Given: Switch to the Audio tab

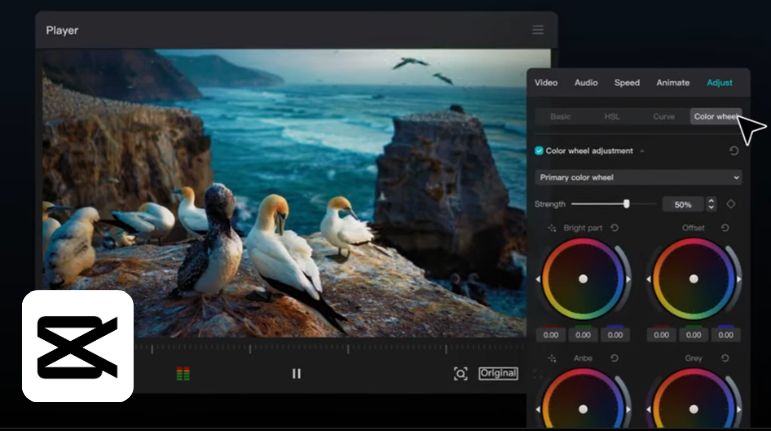Looking at the screenshot, I should (x=586, y=83).
